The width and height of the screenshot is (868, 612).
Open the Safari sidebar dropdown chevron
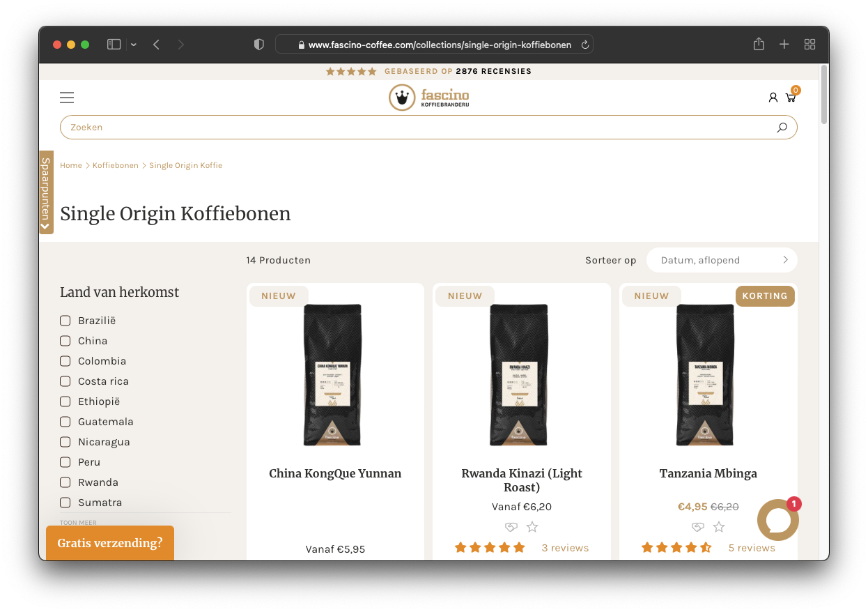134,45
